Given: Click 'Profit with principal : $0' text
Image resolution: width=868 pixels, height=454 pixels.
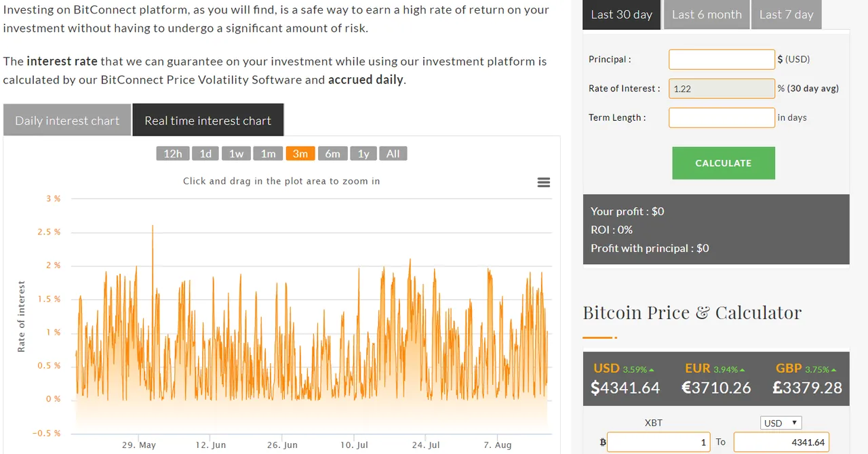Looking at the screenshot, I should tap(650, 248).
